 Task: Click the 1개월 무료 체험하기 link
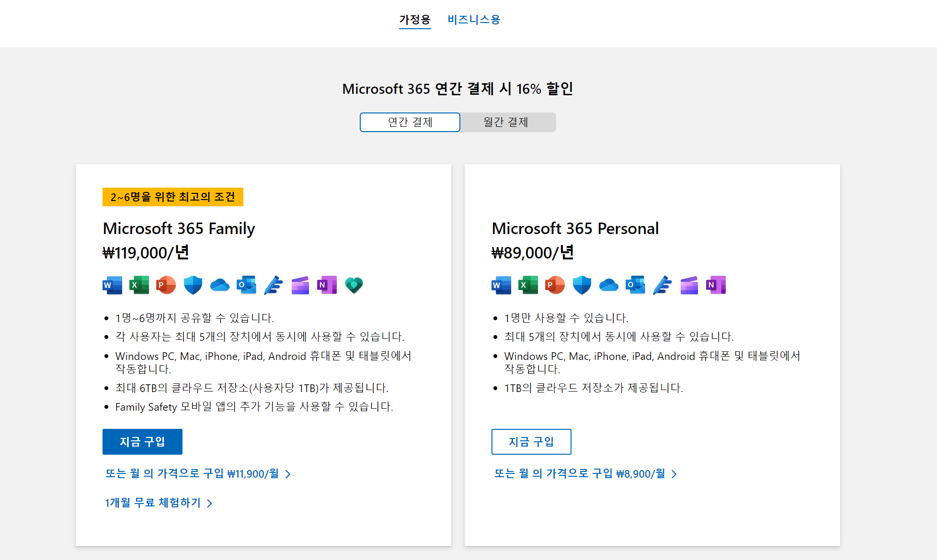[158, 503]
